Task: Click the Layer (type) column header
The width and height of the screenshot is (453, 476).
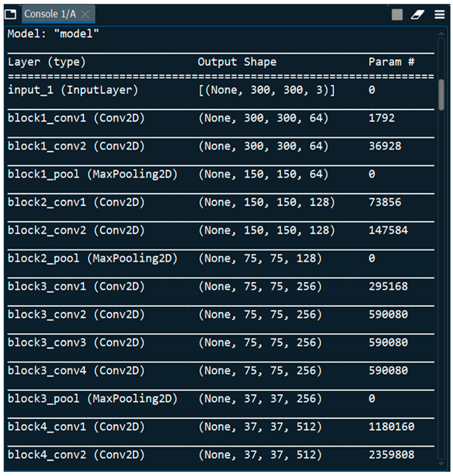Action: 47,62
